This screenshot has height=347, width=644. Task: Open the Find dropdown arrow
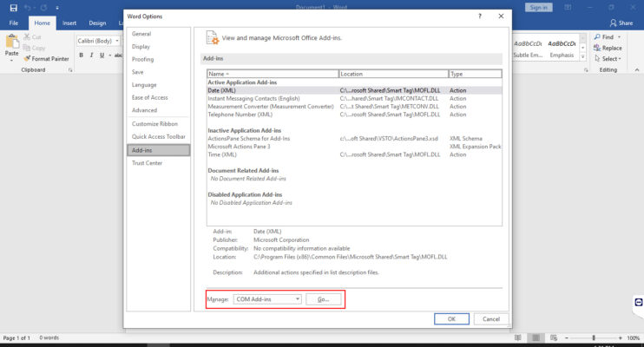[x=619, y=37]
